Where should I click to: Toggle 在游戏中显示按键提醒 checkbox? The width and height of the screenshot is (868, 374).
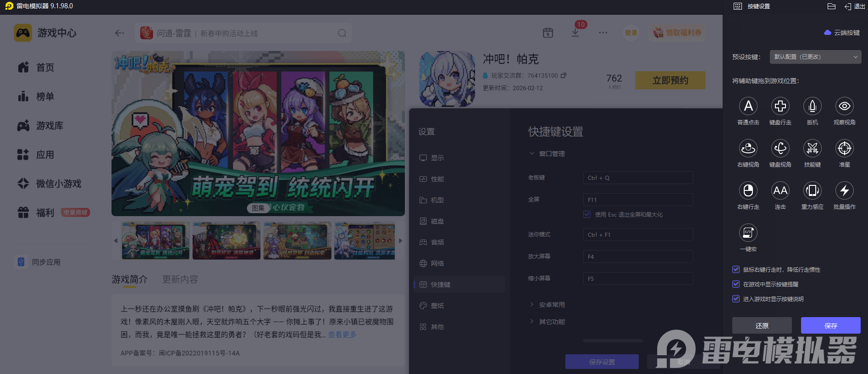pos(736,284)
